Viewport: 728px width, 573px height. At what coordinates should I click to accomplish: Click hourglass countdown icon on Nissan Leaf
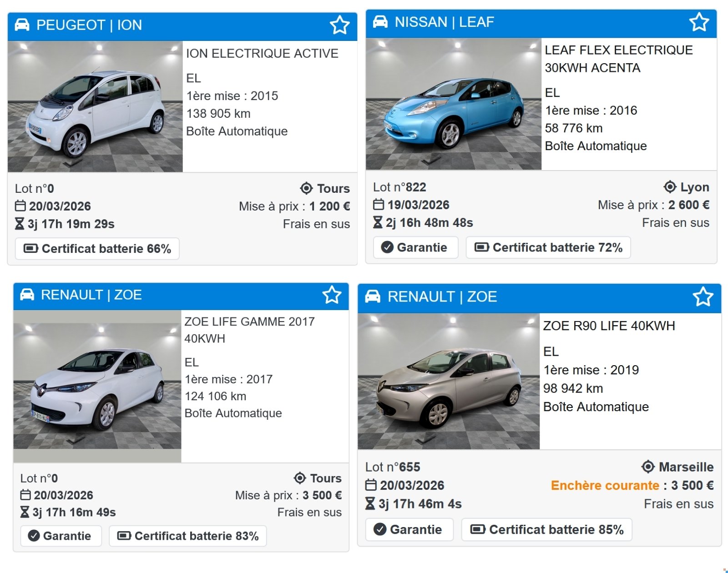tap(378, 222)
